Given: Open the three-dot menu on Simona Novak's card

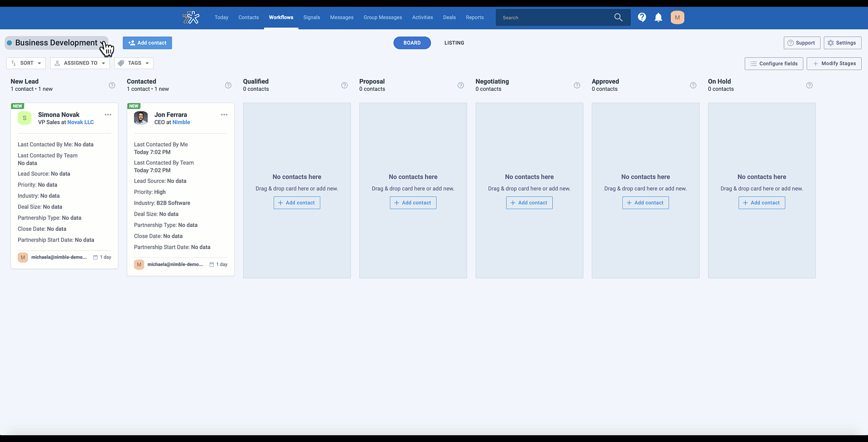Looking at the screenshot, I should pyautogui.click(x=108, y=115).
